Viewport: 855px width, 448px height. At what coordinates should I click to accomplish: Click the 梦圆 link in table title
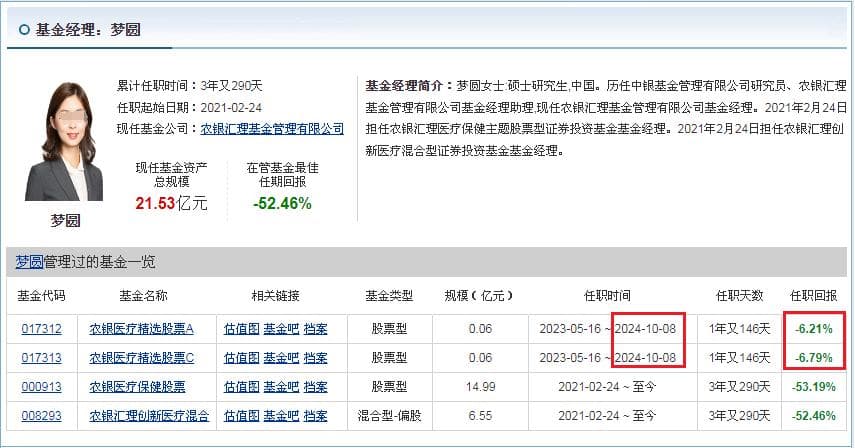28,262
